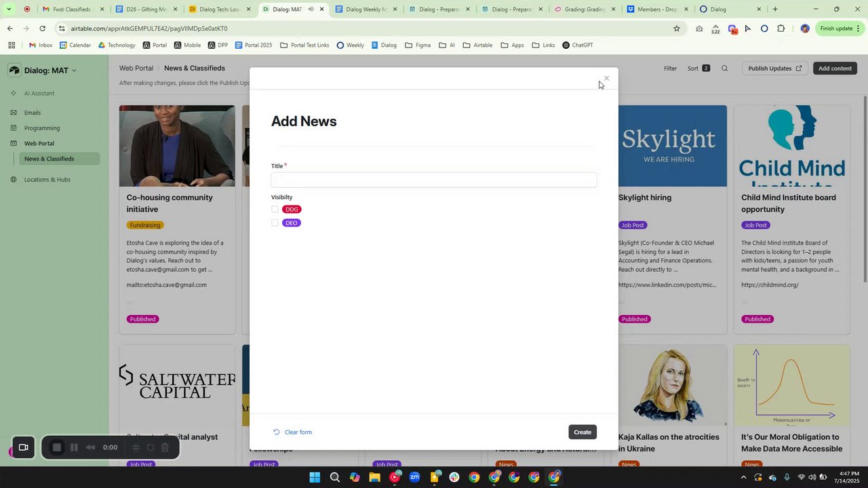Screen dimensions: 868x488
Task: Click the recorder camera icon
Action: pos(23,447)
